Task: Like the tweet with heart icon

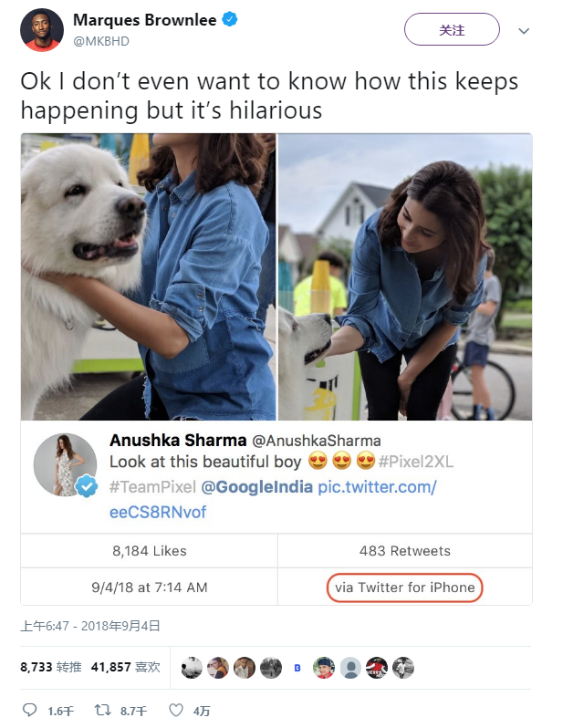Action: [x=177, y=710]
